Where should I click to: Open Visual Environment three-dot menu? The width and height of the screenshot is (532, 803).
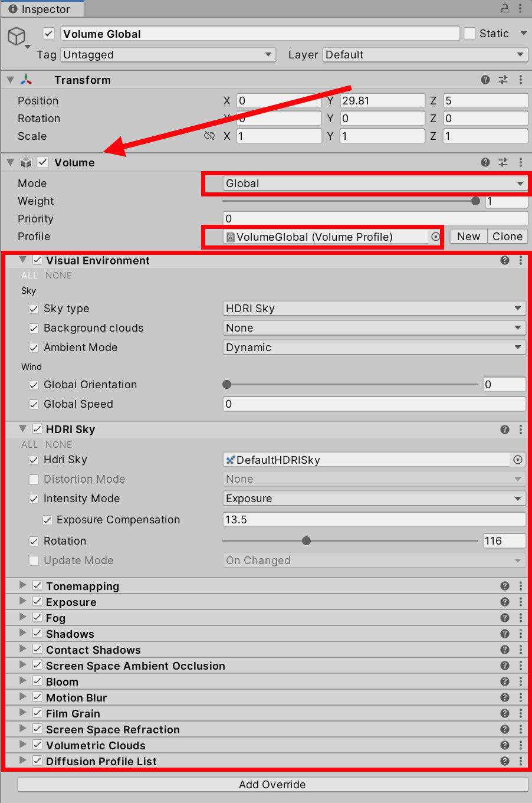(x=521, y=260)
